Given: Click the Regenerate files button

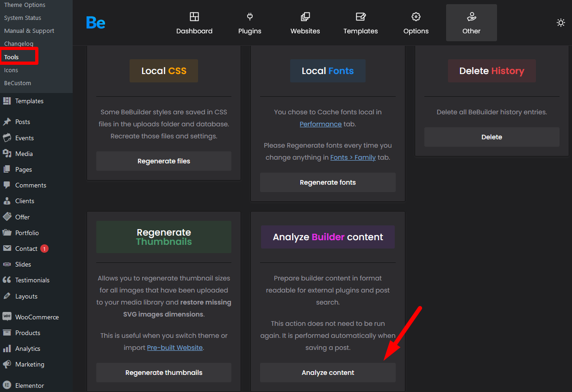Looking at the screenshot, I should (164, 161).
